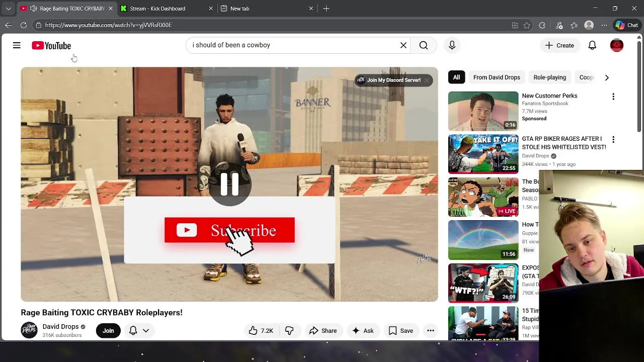Image resolution: width=644 pixels, height=362 pixels.
Task: Open David Drops channel name link
Action: (60, 326)
